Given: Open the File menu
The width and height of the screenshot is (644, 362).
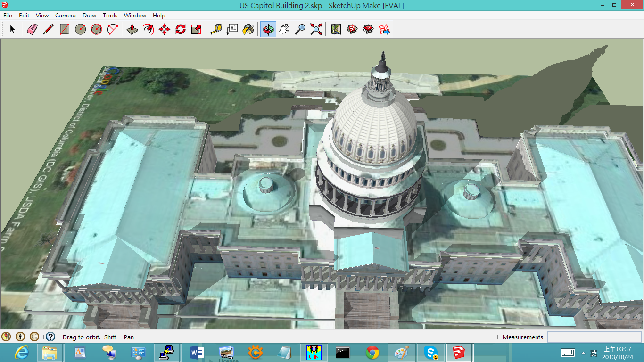Looking at the screenshot, I should (8, 16).
